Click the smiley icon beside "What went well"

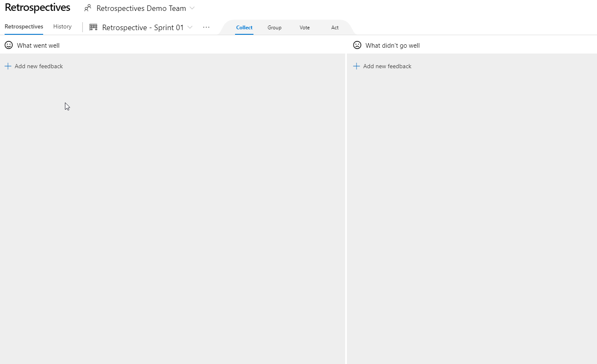pos(8,45)
